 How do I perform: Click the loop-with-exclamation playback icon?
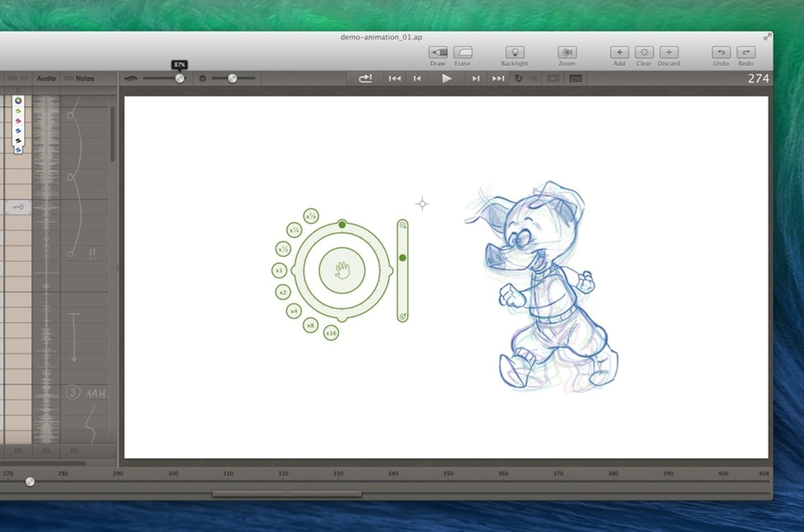click(x=365, y=78)
